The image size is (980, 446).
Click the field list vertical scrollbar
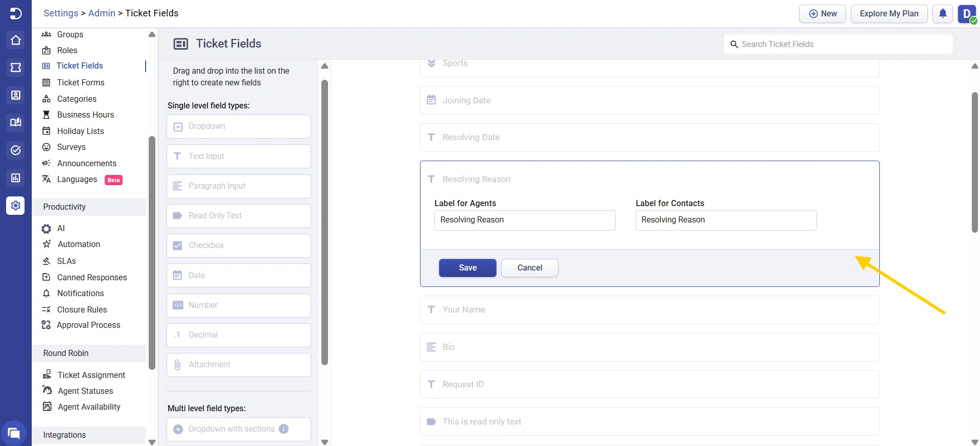[x=974, y=162]
